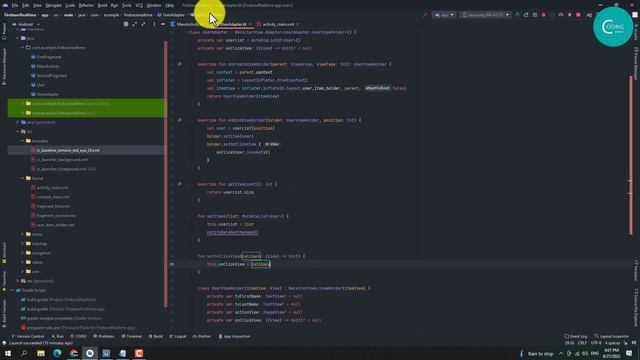
Task: Collapse the com.example package node
Action: (22, 47)
